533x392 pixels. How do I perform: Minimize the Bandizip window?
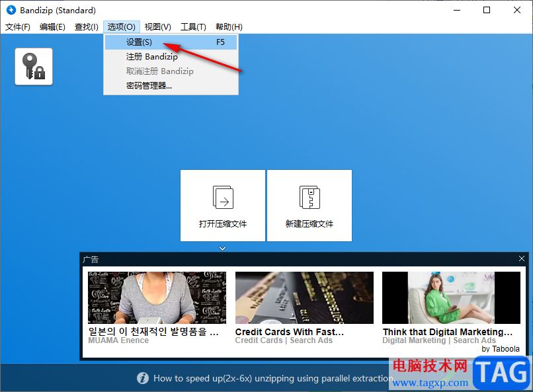457,10
